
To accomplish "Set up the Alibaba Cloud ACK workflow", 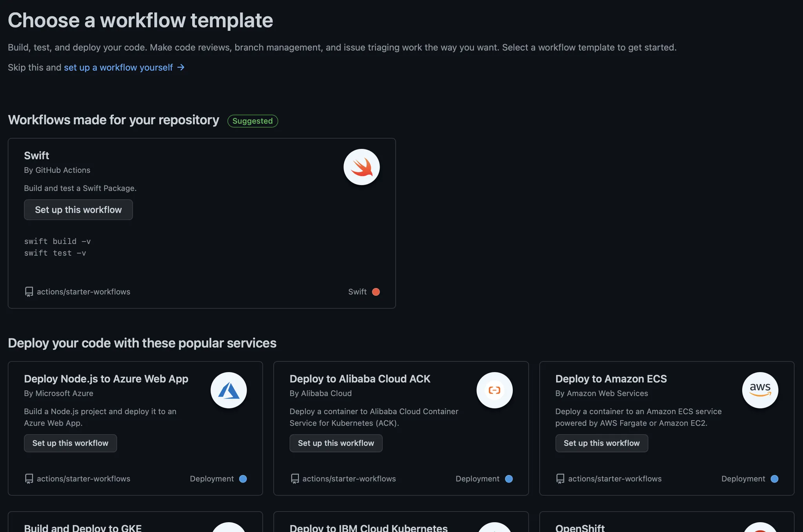I will coord(336,443).
